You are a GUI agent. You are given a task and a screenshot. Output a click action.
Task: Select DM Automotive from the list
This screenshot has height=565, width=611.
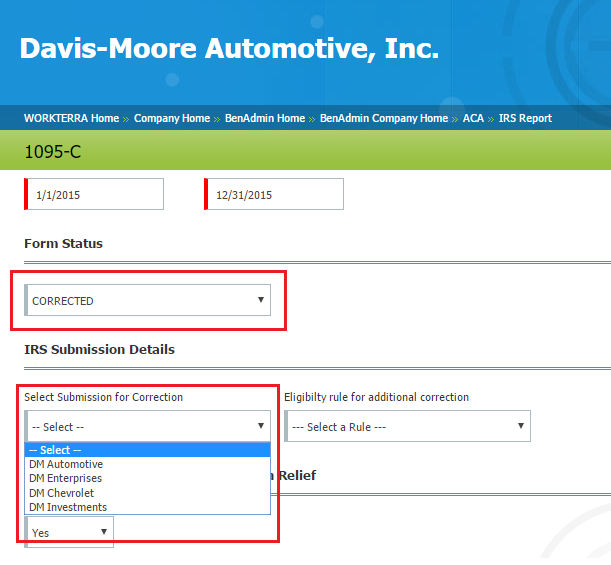click(x=66, y=464)
